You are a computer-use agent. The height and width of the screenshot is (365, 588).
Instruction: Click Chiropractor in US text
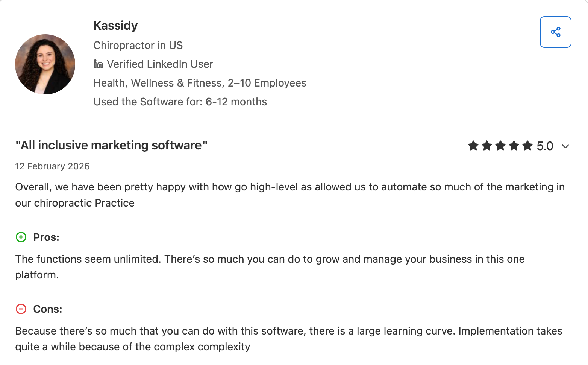(x=138, y=46)
